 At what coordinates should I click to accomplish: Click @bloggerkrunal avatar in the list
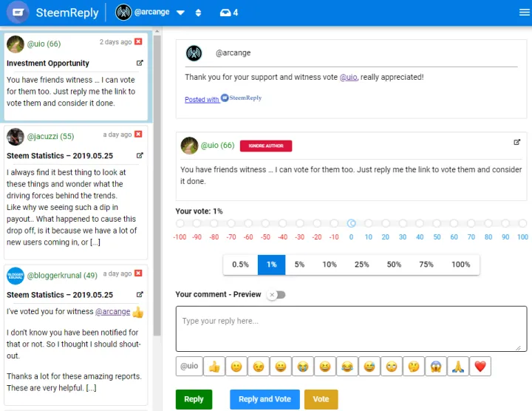16,276
